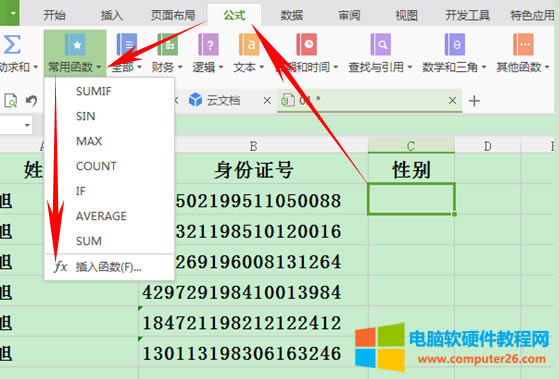Click Math and Trig functions icon

tap(455, 45)
